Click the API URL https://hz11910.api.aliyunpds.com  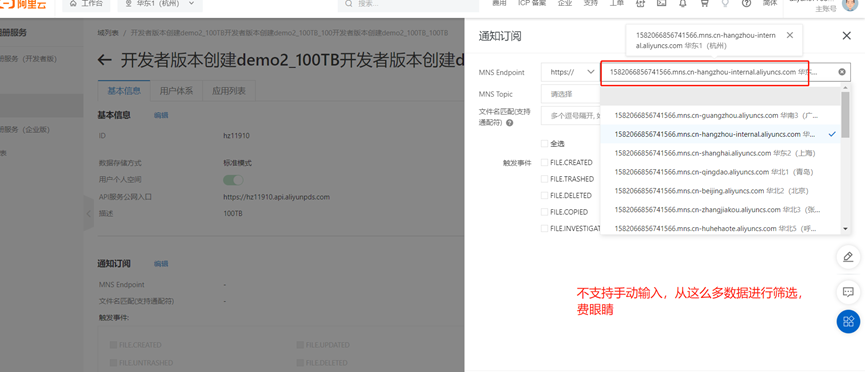point(276,197)
